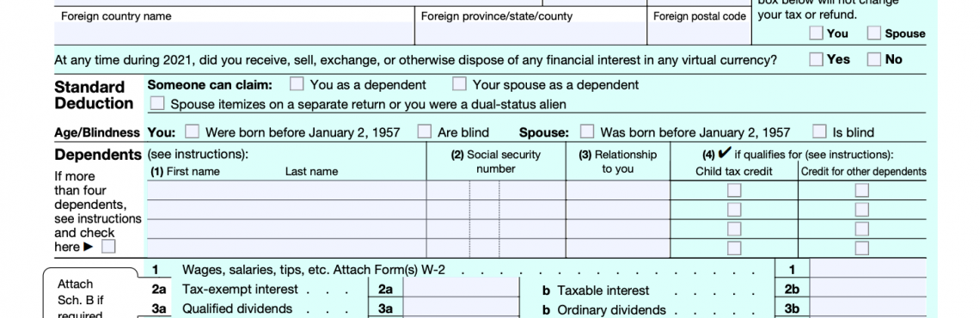
Task: Check You 'Are blind' box
Action: point(425,131)
